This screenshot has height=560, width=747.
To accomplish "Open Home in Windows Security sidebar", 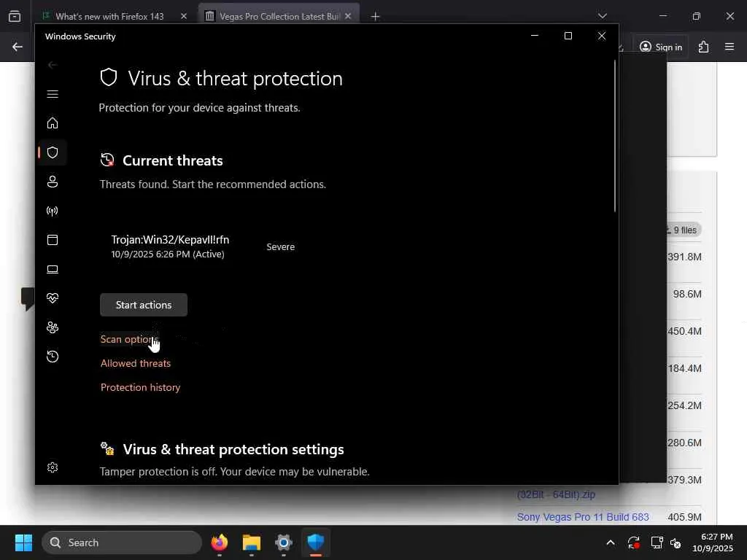I will pyautogui.click(x=53, y=123).
